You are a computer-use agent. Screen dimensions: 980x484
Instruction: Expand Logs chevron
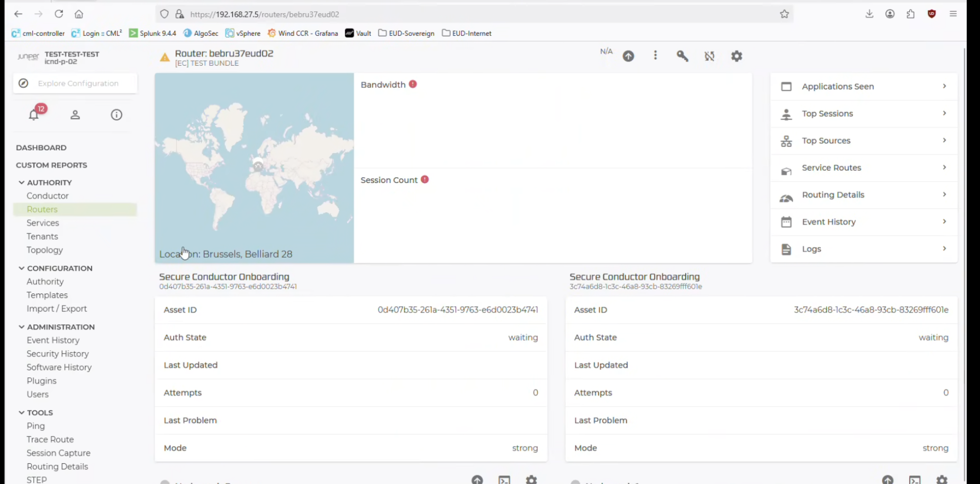944,249
